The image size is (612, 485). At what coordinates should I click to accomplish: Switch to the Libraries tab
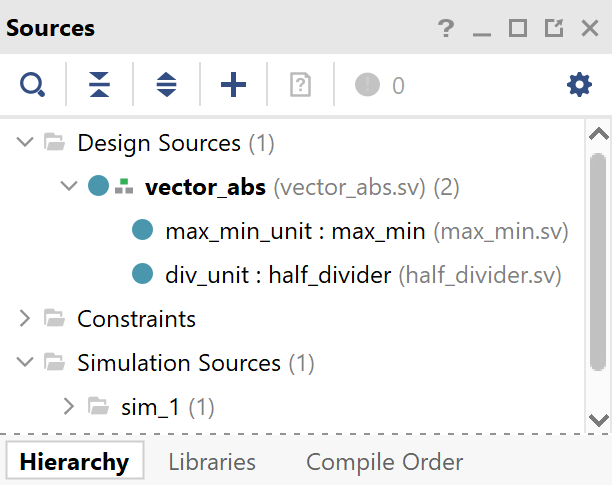coord(212,462)
